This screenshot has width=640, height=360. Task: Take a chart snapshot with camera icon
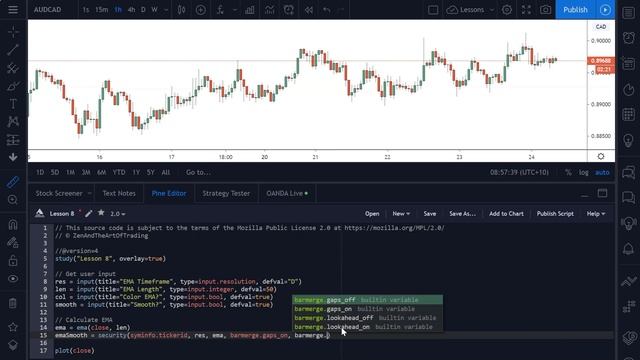click(x=546, y=9)
